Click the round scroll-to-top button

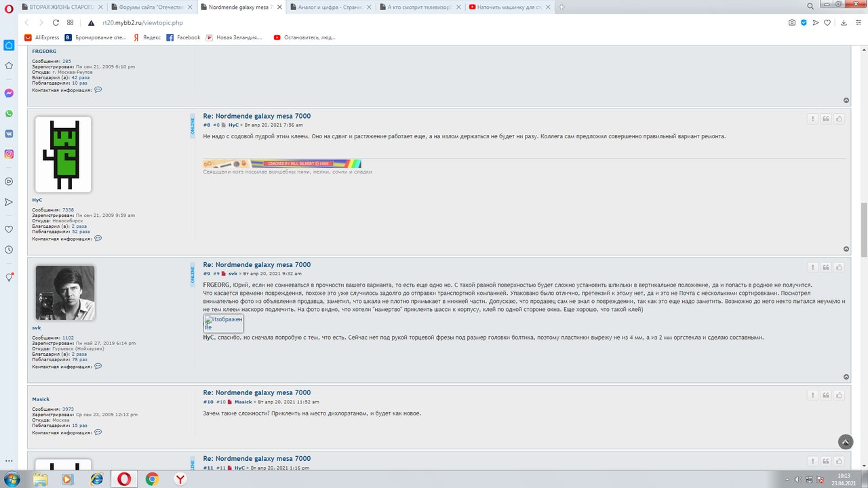(x=846, y=442)
